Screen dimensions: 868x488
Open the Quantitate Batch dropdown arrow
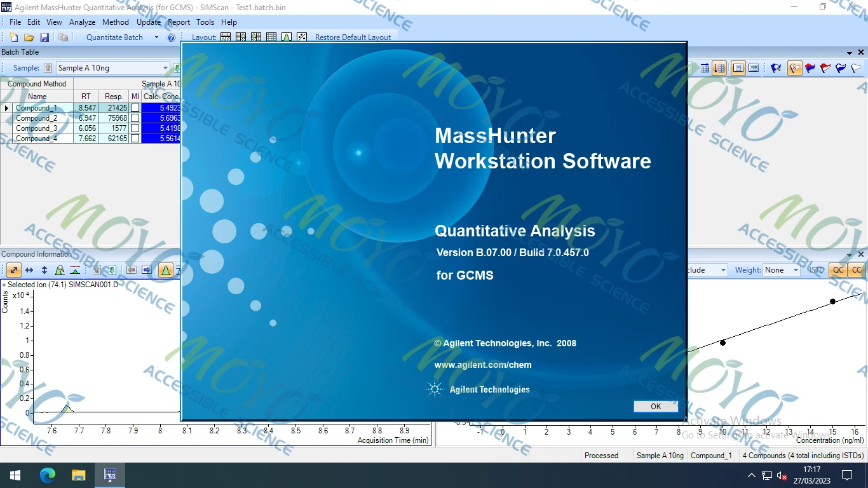click(x=156, y=37)
